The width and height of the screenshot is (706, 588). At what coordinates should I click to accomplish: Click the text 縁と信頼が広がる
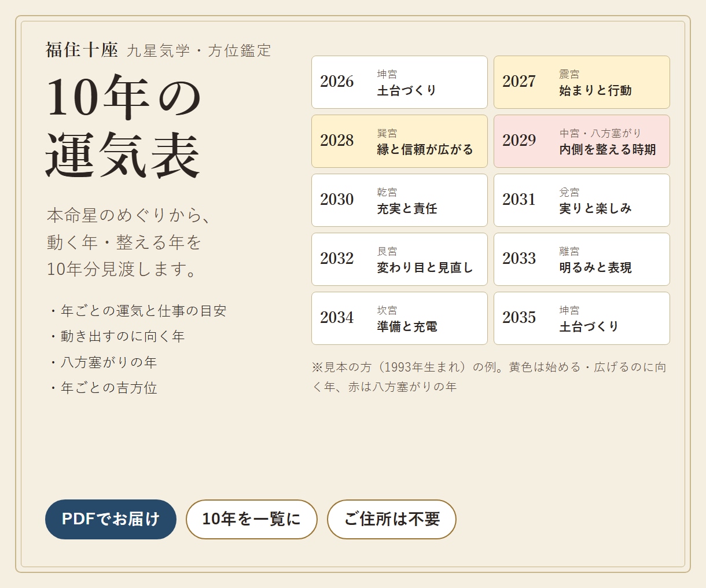pyautogui.click(x=425, y=150)
